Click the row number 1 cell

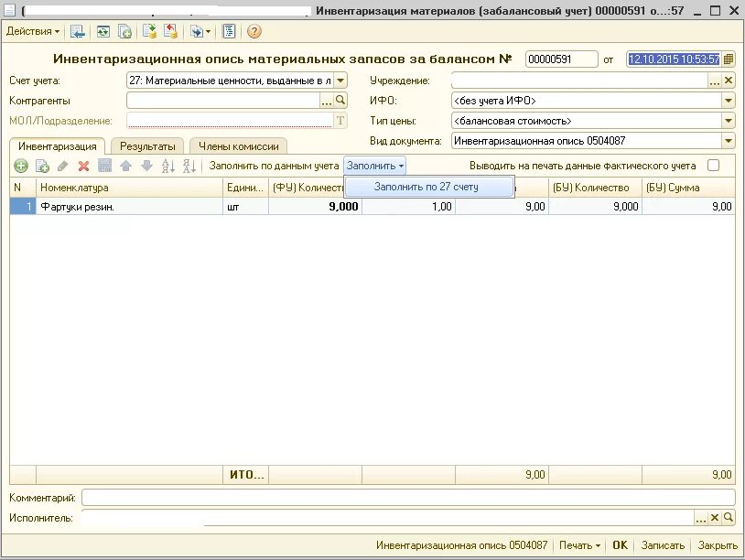click(23, 207)
